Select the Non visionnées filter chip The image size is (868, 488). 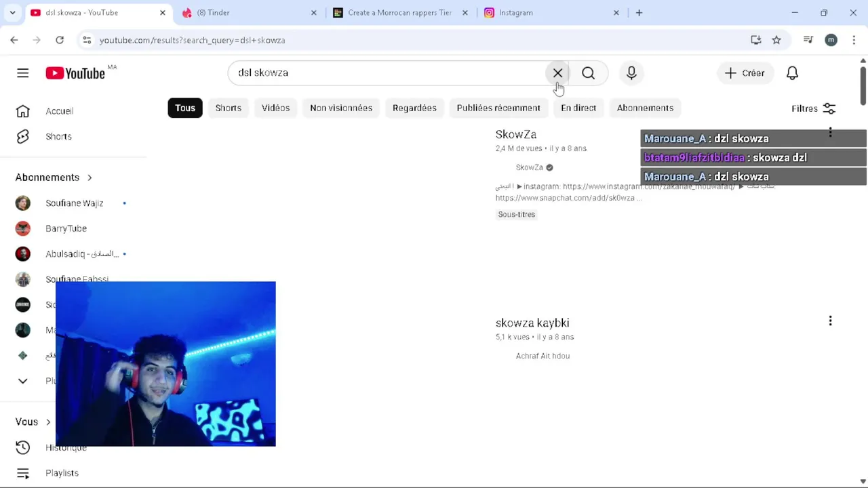[x=341, y=108]
